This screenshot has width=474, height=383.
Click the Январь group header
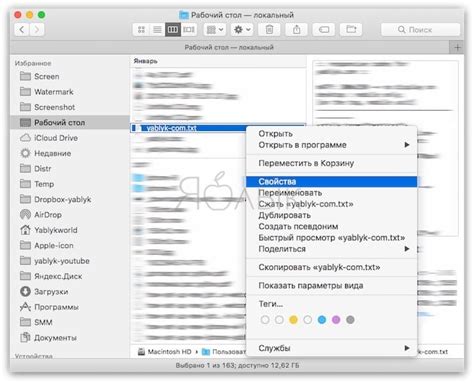(145, 61)
